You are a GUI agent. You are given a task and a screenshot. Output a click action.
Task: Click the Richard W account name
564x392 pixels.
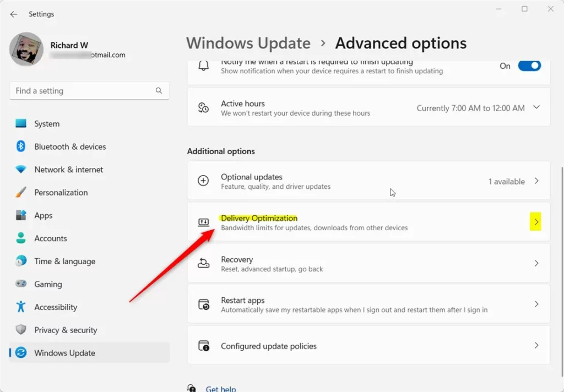tap(69, 45)
